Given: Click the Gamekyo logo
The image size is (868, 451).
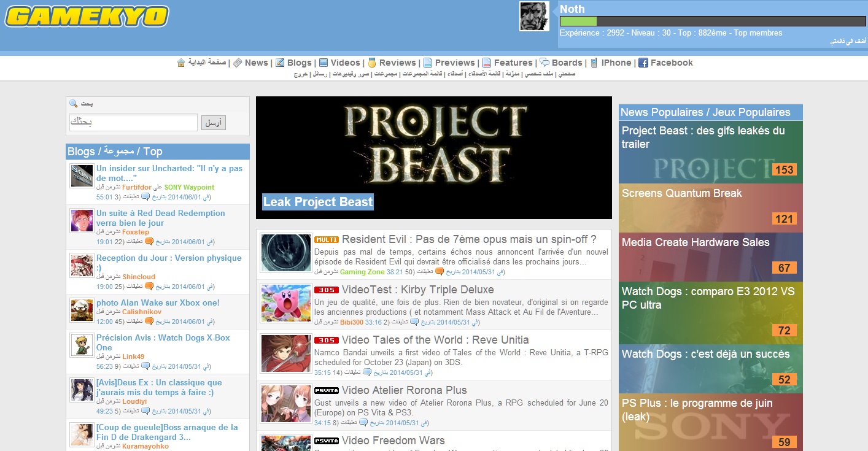Looking at the screenshot, I should pyautogui.click(x=87, y=17).
